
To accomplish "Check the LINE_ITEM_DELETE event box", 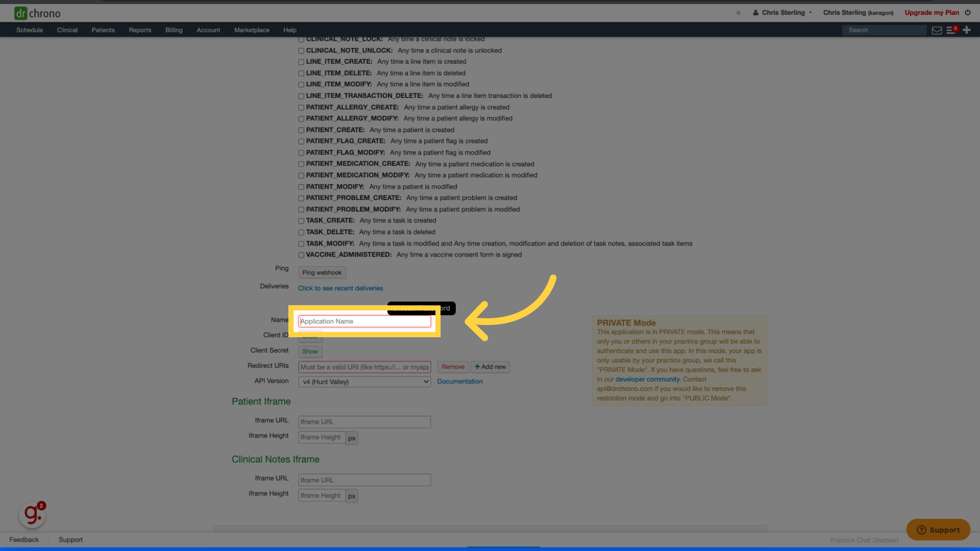I will (301, 73).
